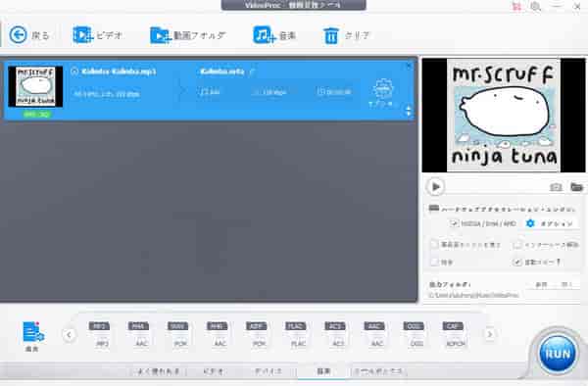Clear the list with the クリア trash icon
The height and width of the screenshot is (386, 588).
tap(331, 36)
